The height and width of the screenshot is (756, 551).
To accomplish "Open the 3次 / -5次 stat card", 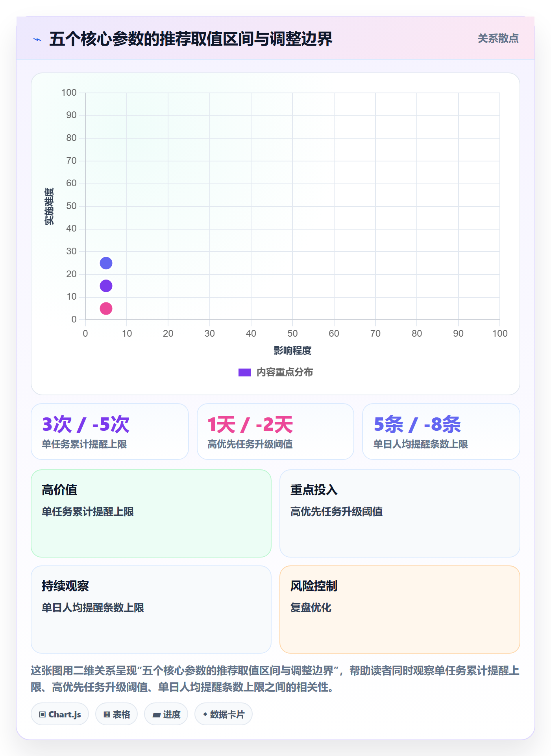I will point(110,432).
